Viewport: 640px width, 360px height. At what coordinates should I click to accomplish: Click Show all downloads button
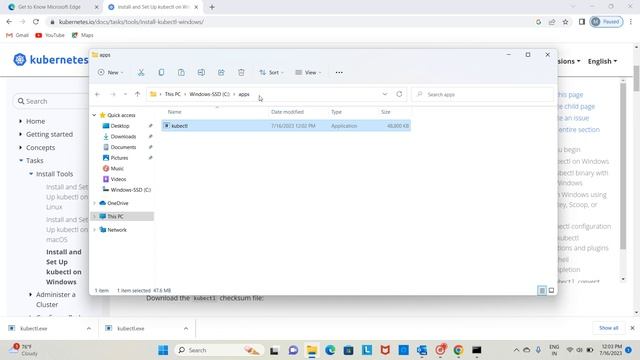point(608,328)
